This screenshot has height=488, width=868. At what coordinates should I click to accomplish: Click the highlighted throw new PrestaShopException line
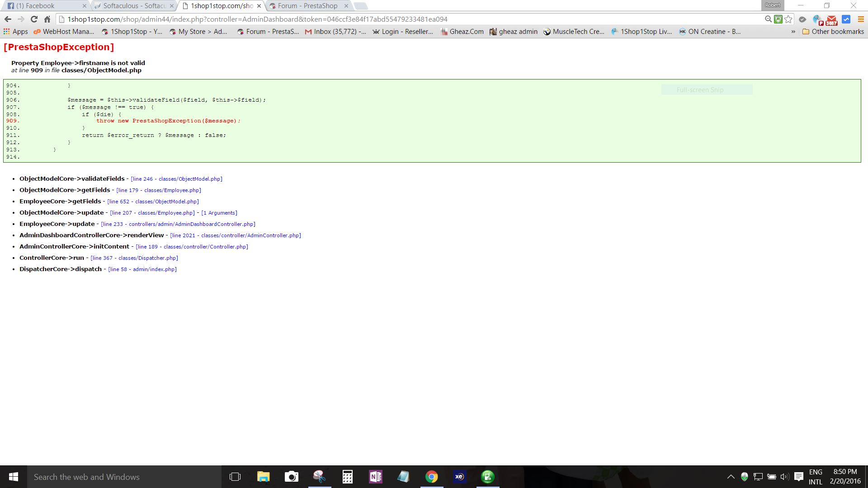tap(168, 121)
